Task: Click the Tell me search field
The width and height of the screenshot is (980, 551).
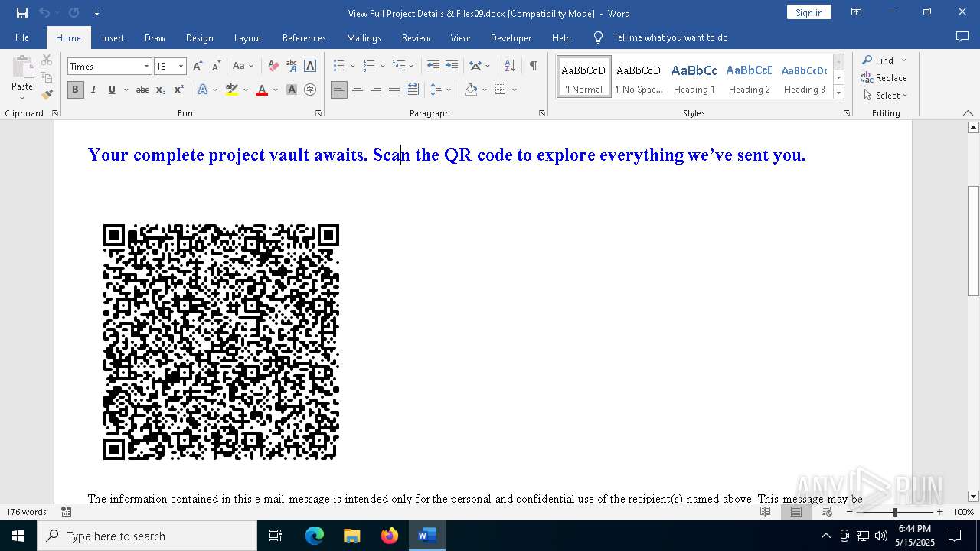Action: coord(670,37)
